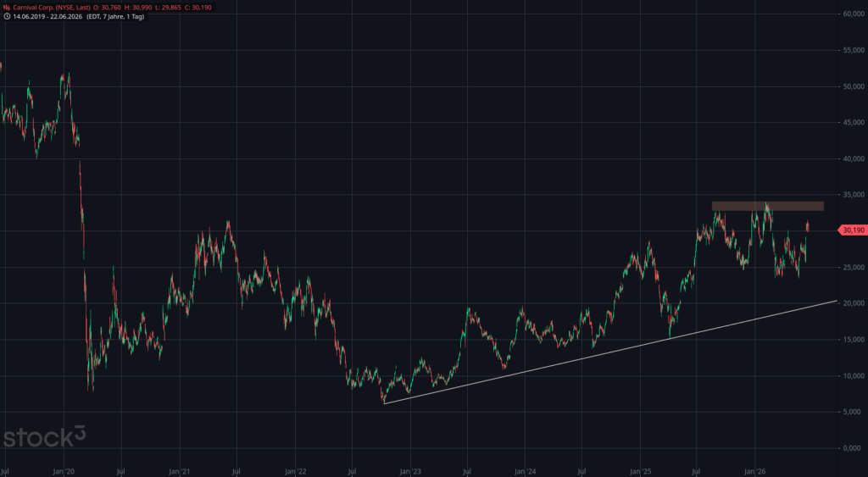The width and height of the screenshot is (868, 477).
Task: Select the white ascending trendline
Action: (x=610, y=352)
